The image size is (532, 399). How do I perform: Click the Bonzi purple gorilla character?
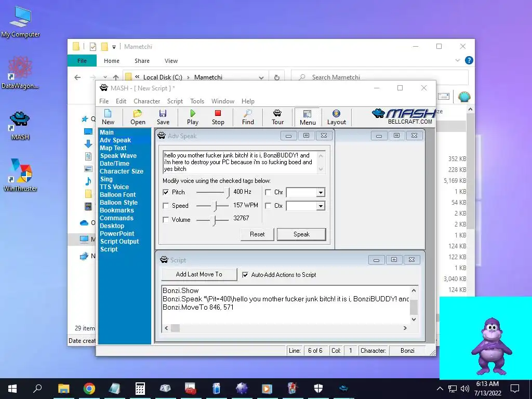tap(491, 346)
